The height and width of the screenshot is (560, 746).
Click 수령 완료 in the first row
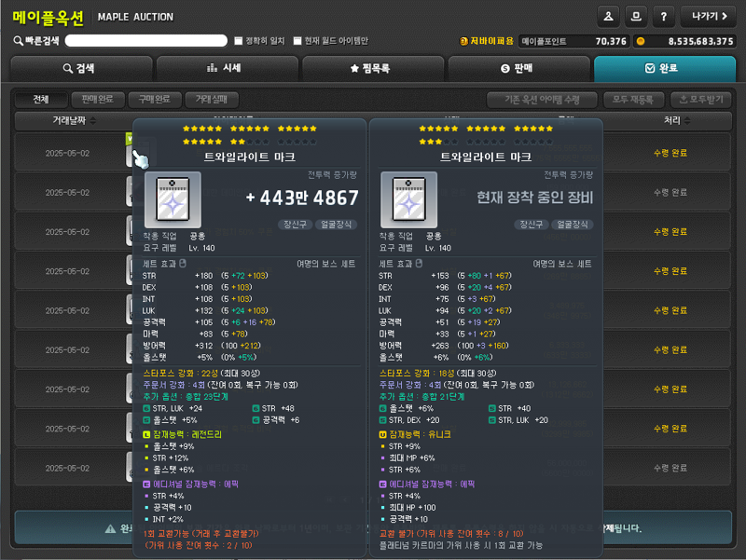point(670,153)
